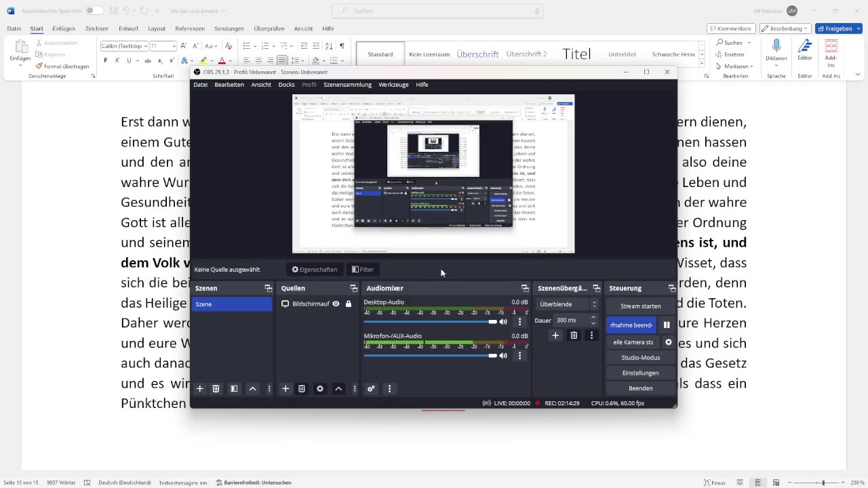This screenshot has height=488, width=868.
Task: Collapse the Word ribbon with chevron
Action: [x=858, y=75]
